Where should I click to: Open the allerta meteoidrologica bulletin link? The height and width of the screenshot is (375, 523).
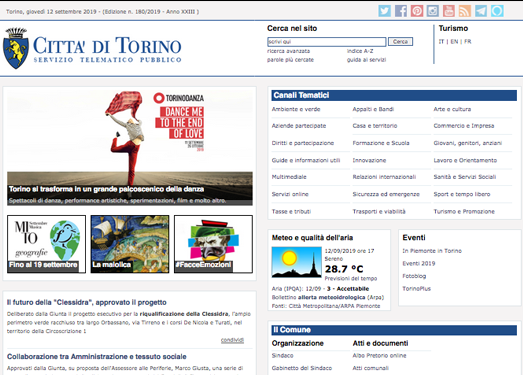pyautogui.click(x=332, y=297)
